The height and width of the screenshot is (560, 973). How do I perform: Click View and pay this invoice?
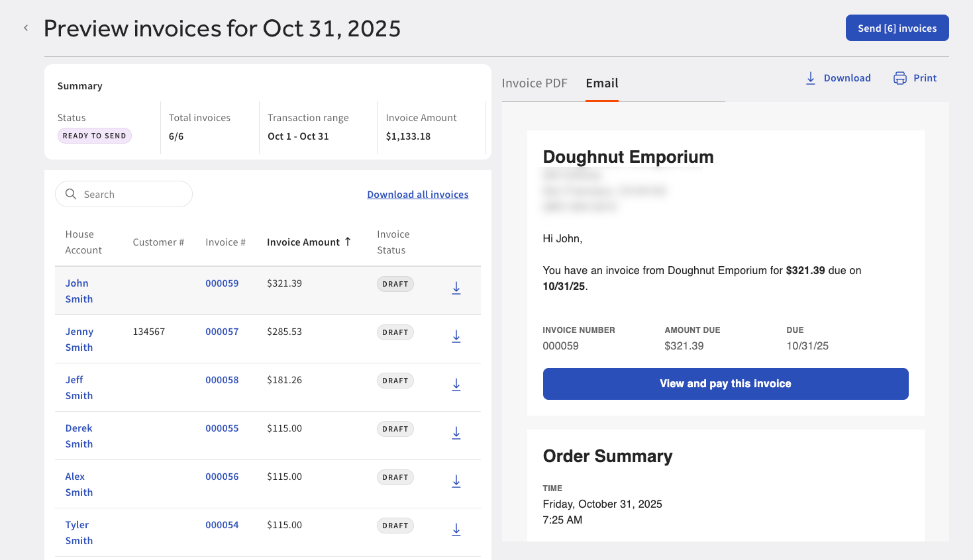click(x=725, y=384)
